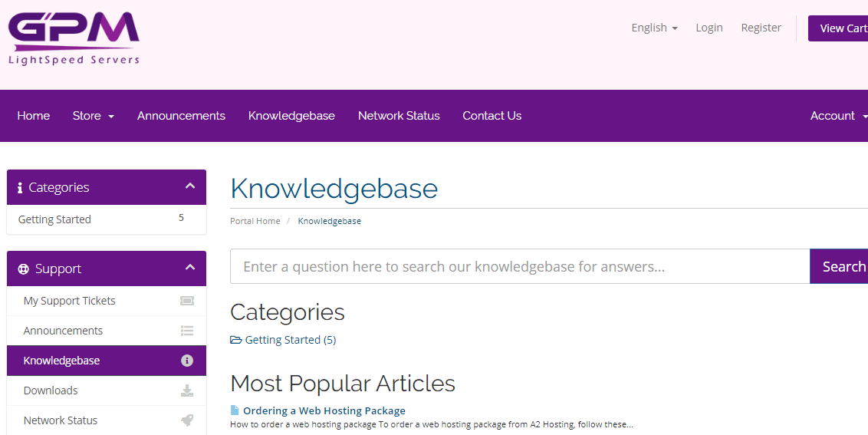Image resolution: width=868 pixels, height=435 pixels.
Task: Collapse the Categories sidebar panel chevron
Action: (190, 186)
